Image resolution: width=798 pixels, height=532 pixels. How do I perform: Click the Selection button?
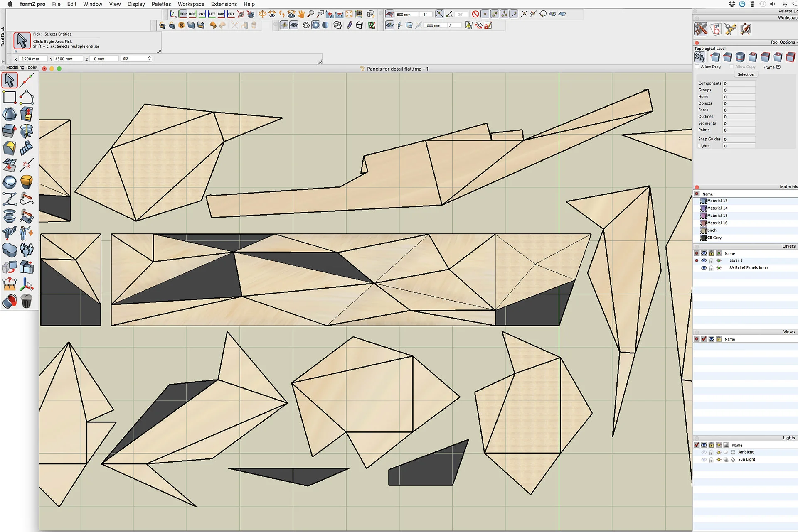click(x=746, y=74)
